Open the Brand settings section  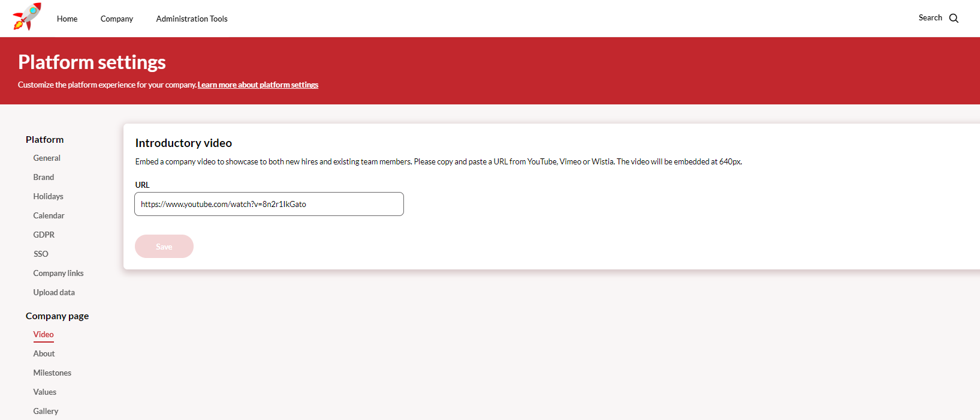44,178
